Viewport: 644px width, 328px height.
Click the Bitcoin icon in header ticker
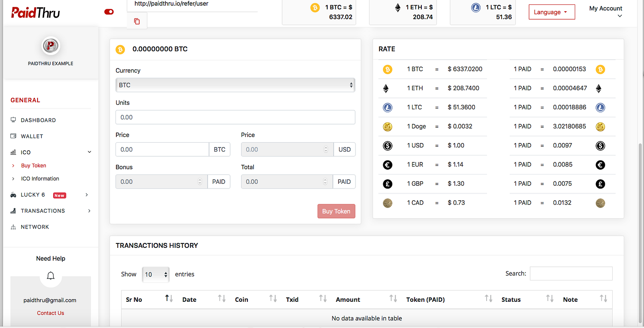coord(315,8)
